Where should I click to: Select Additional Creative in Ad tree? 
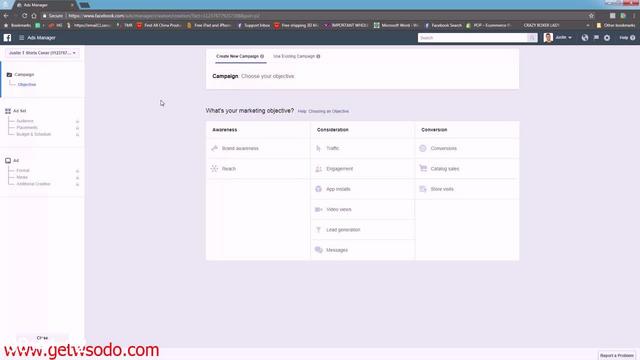tap(33, 184)
